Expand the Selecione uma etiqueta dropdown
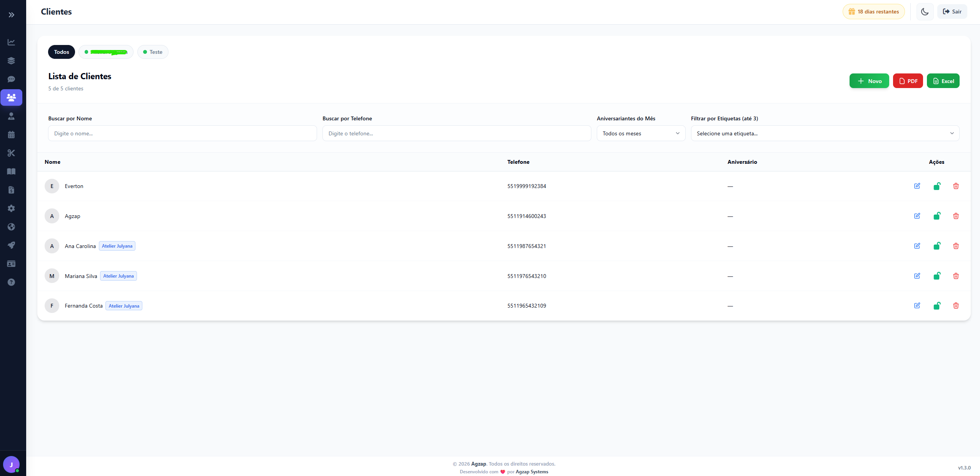Screen dimensions: 980x476 [825, 133]
